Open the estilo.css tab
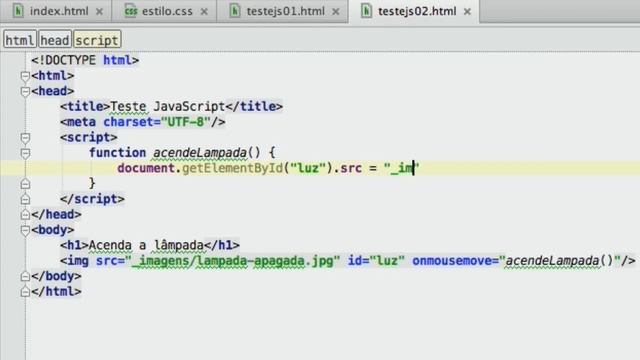This screenshot has width=640, height=360. point(166,11)
